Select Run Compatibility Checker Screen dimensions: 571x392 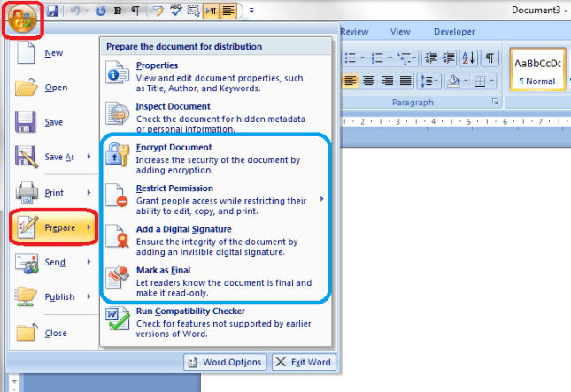pos(216,322)
